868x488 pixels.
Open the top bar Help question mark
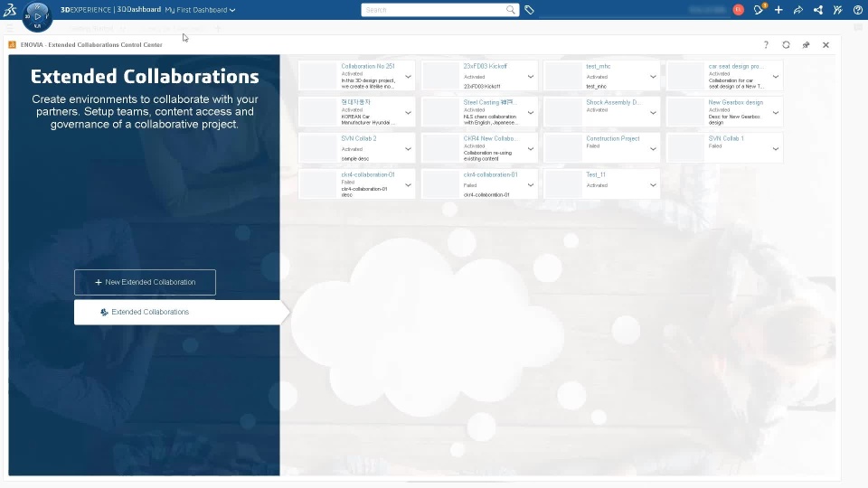857,9
